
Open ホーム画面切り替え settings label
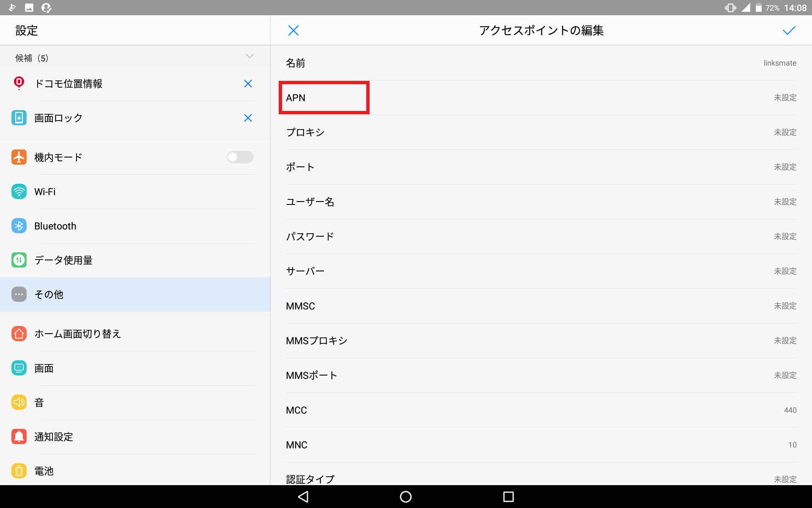pos(78,334)
